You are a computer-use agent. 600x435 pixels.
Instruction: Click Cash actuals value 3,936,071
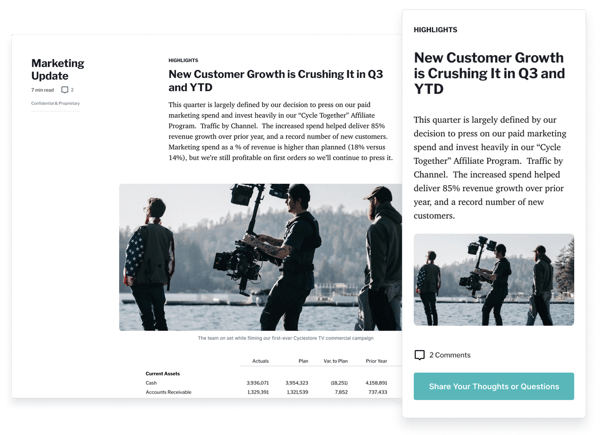[x=258, y=383]
